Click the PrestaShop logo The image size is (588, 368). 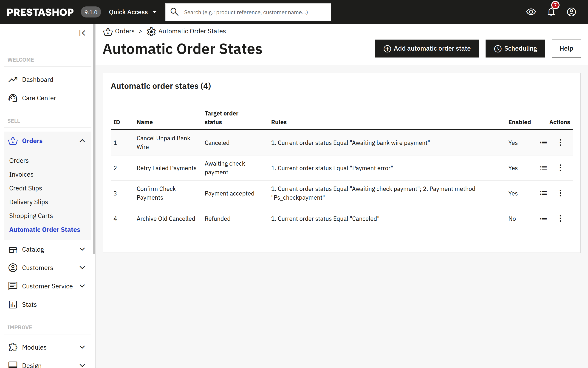pos(40,12)
